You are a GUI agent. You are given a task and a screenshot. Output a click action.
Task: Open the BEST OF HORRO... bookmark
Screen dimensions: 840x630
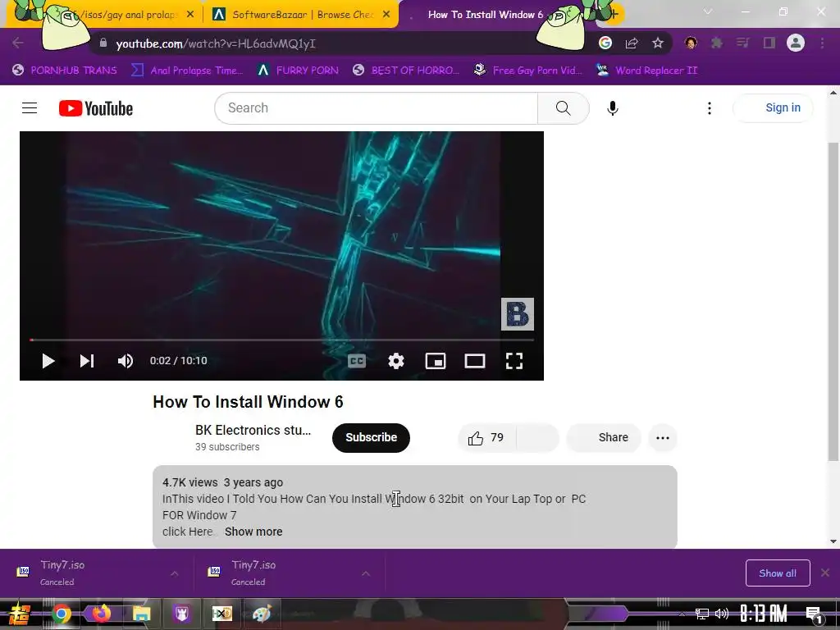tap(406, 71)
